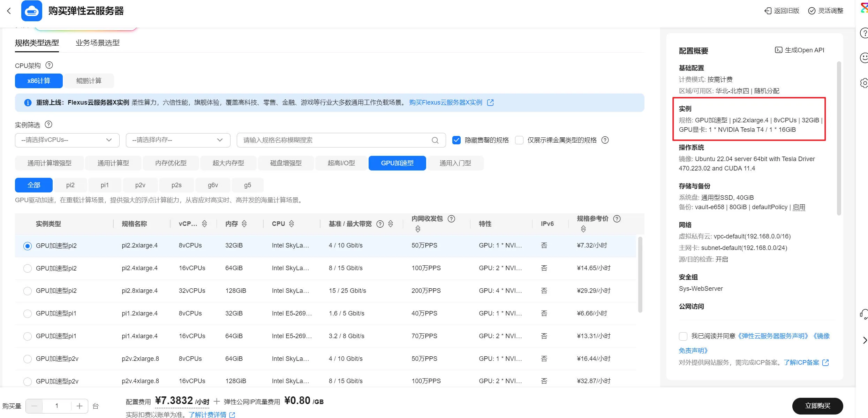
Task: Enable the 仅展示裸金属类型的规格 checkbox
Action: click(x=519, y=140)
